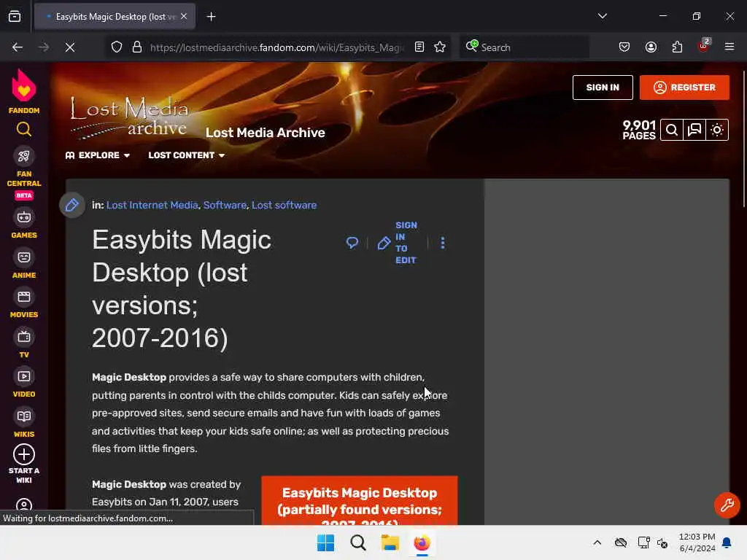Open the notifications bell on the taskbar
The width and height of the screenshot is (747, 560).
727,542
